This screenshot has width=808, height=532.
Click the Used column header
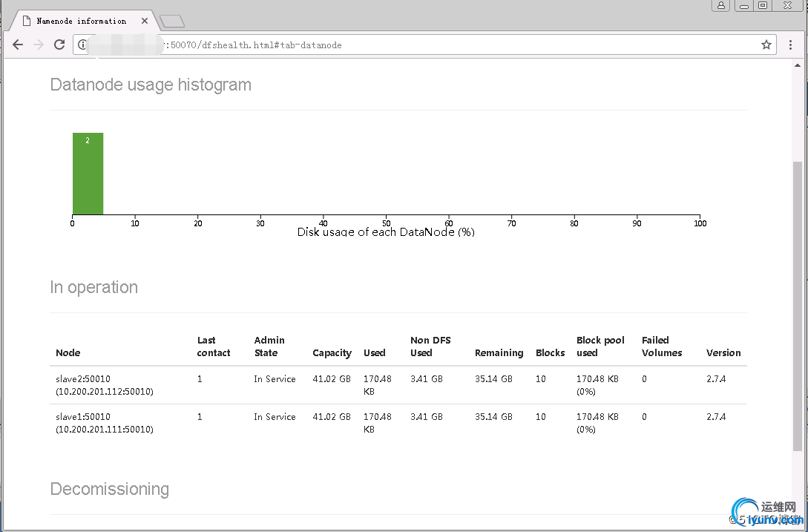click(374, 352)
